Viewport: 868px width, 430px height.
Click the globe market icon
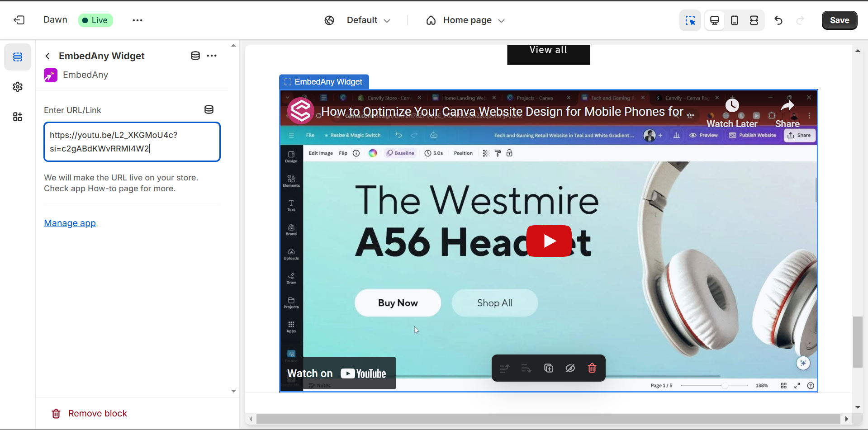tap(329, 20)
